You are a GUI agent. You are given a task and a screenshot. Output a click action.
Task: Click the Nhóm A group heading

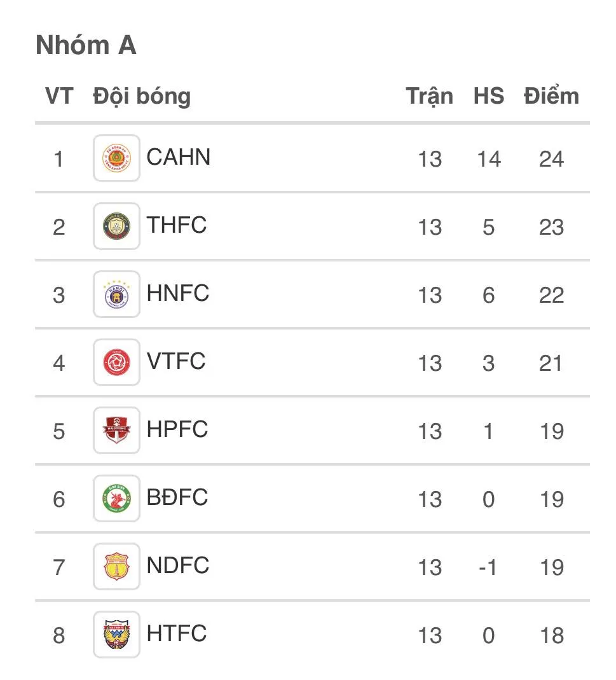[86, 45]
